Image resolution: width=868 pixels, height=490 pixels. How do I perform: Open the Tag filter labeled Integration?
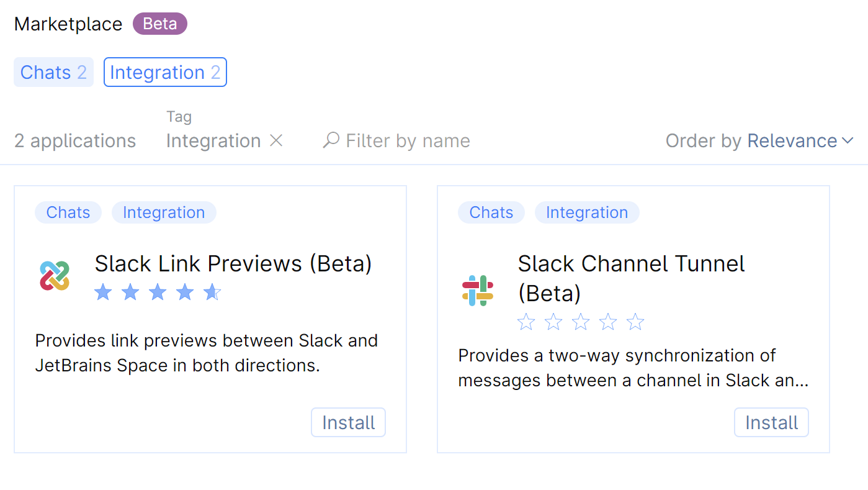[213, 140]
